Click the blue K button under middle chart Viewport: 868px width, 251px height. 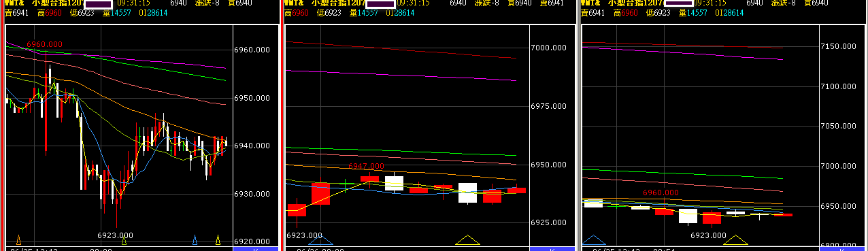tap(552, 249)
